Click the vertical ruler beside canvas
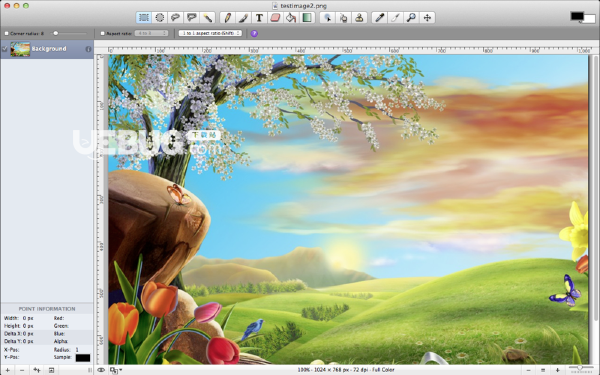The image size is (600, 375). 101,209
